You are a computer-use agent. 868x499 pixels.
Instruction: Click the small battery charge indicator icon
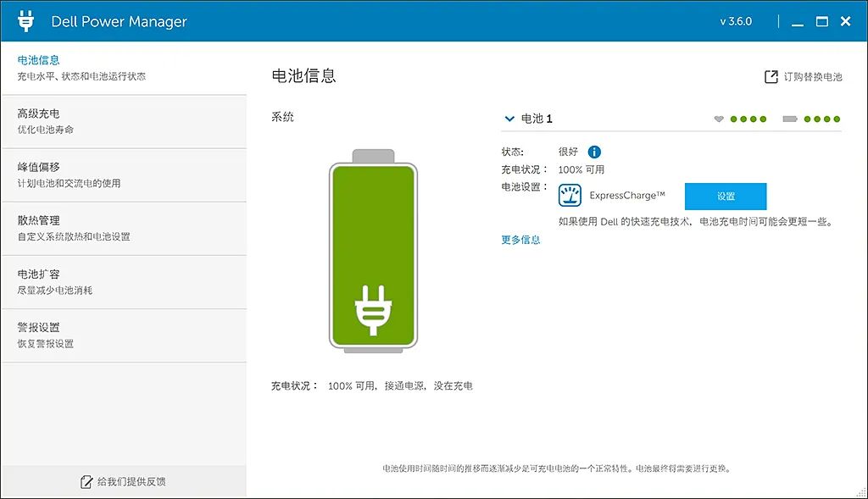[790, 119]
